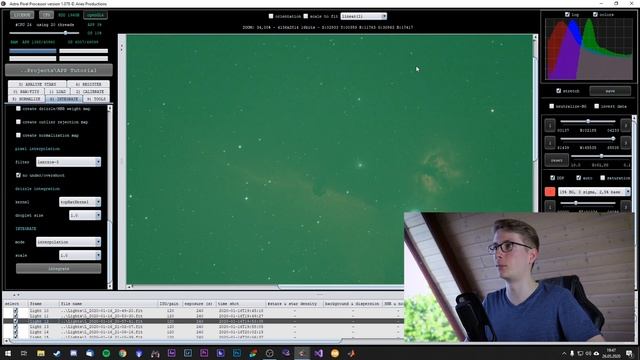The image size is (640, 360).
Task: Open File Explorer from the taskbar
Action: pos(40,353)
